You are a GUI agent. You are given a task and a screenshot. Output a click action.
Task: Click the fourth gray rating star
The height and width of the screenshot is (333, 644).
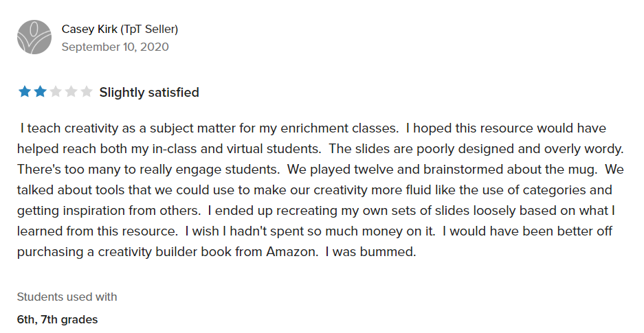71,92
